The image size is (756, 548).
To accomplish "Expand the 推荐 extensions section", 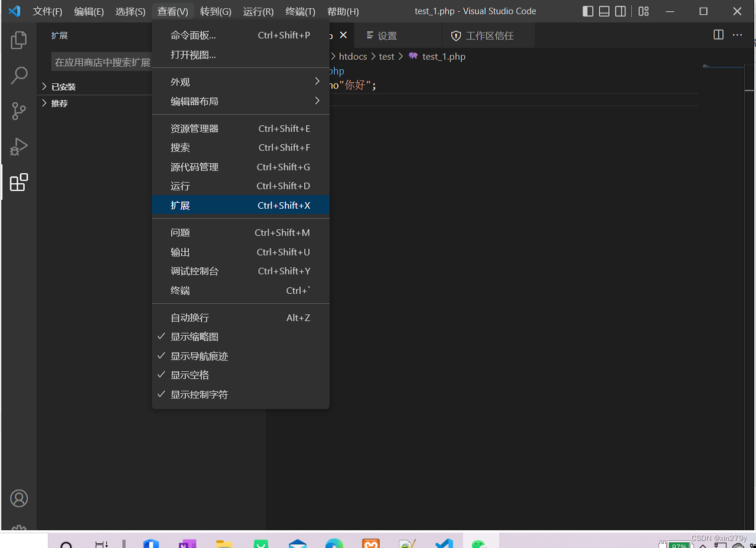I will pos(94,103).
